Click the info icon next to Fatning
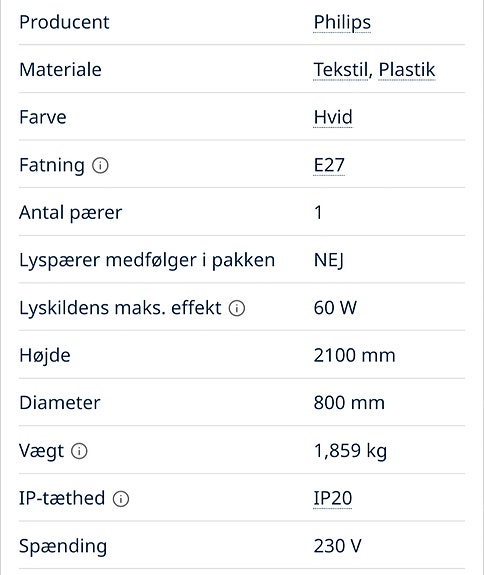 100,165
